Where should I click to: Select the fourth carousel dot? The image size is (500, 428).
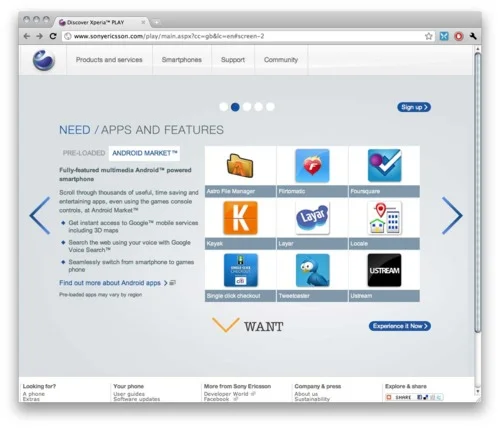coord(258,107)
